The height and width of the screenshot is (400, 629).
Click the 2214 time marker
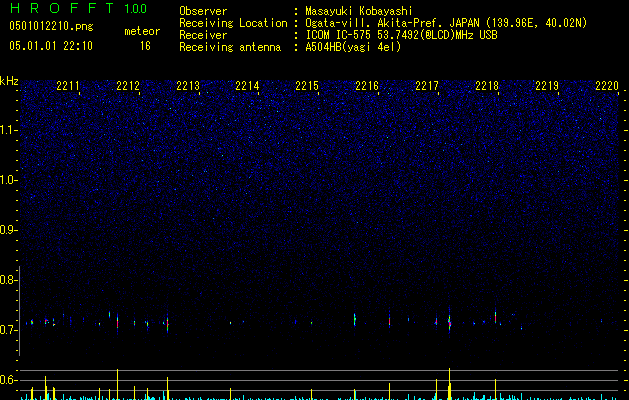point(248,86)
